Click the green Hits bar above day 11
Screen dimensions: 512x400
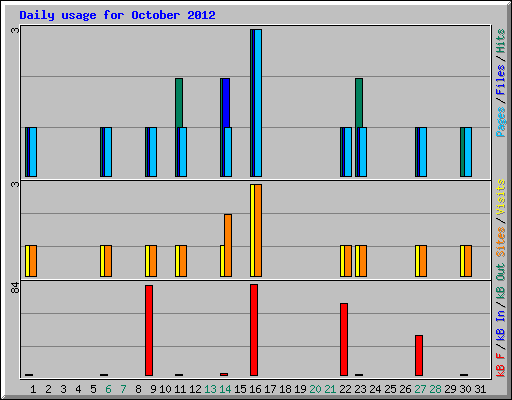click(179, 103)
